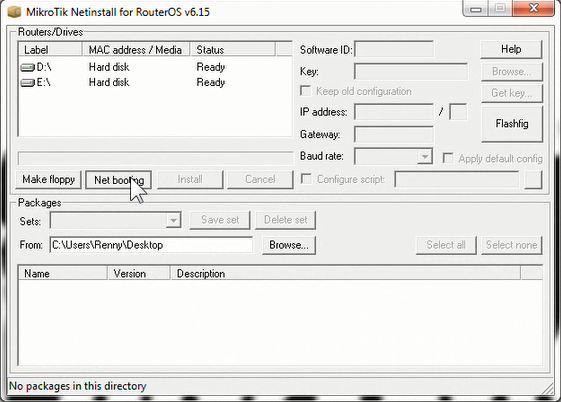Click the Configure script path field
The height and width of the screenshot is (402, 561).
(457, 179)
